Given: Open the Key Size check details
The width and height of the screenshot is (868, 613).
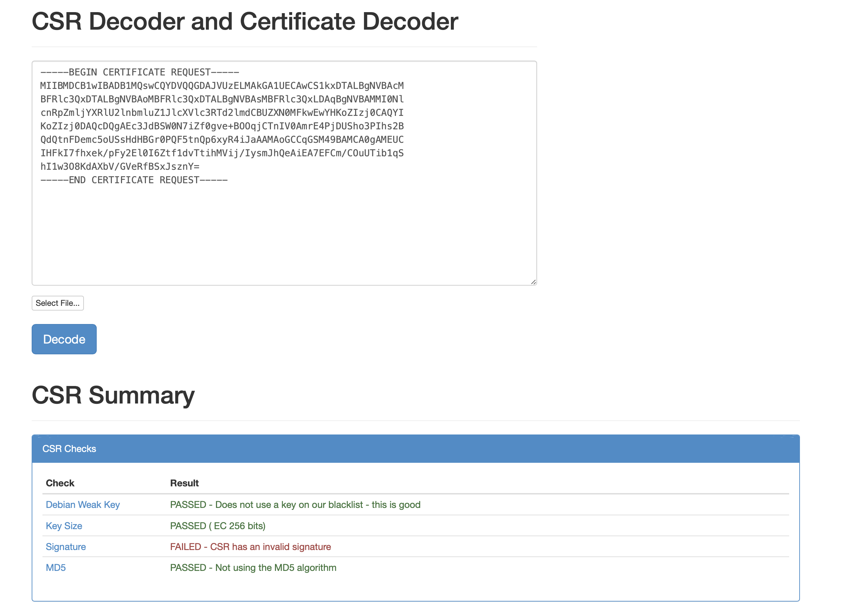Looking at the screenshot, I should (x=63, y=525).
